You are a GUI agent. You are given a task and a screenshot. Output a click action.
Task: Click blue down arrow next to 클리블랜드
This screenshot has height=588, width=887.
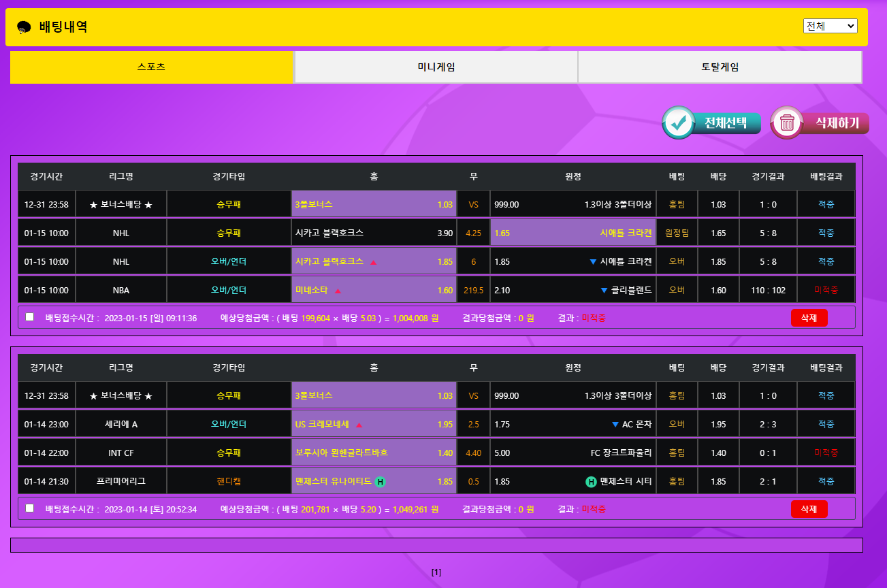[x=604, y=291]
